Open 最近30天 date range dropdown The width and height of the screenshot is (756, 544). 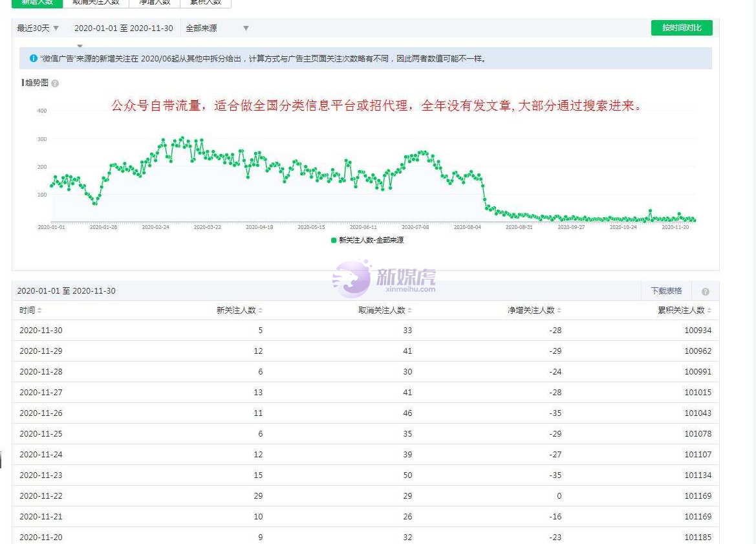pyautogui.click(x=38, y=28)
